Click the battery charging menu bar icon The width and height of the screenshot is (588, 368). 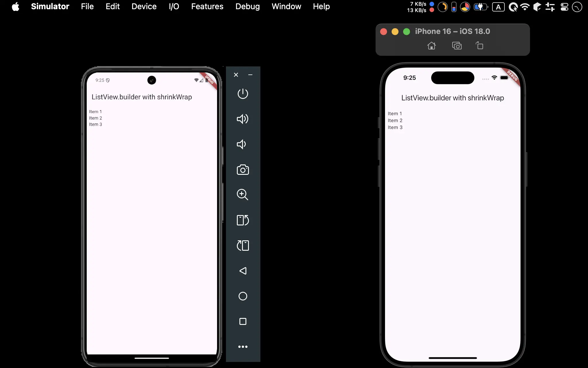pos(481,7)
